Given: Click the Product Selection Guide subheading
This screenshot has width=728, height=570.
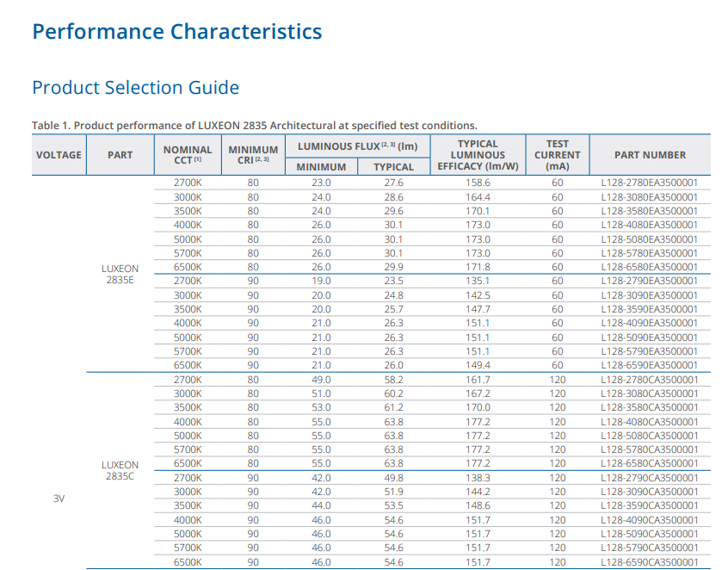Looking at the screenshot, I should point(135,88).
